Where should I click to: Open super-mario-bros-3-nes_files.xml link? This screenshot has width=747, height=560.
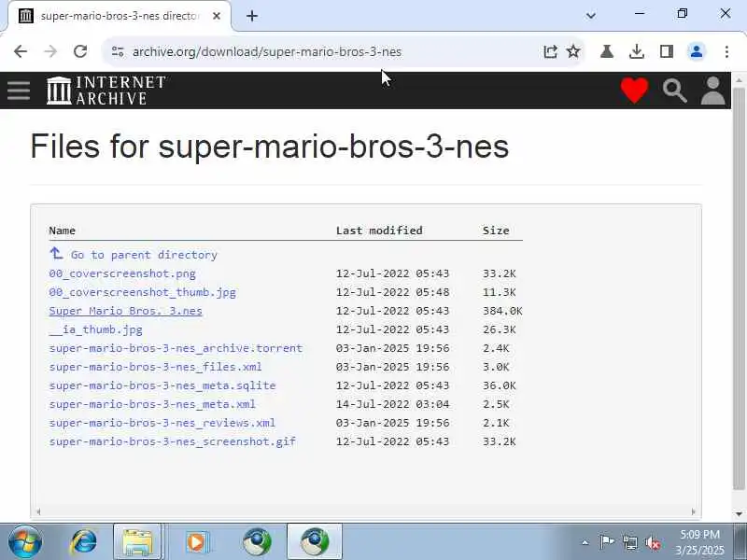point(155,367)
